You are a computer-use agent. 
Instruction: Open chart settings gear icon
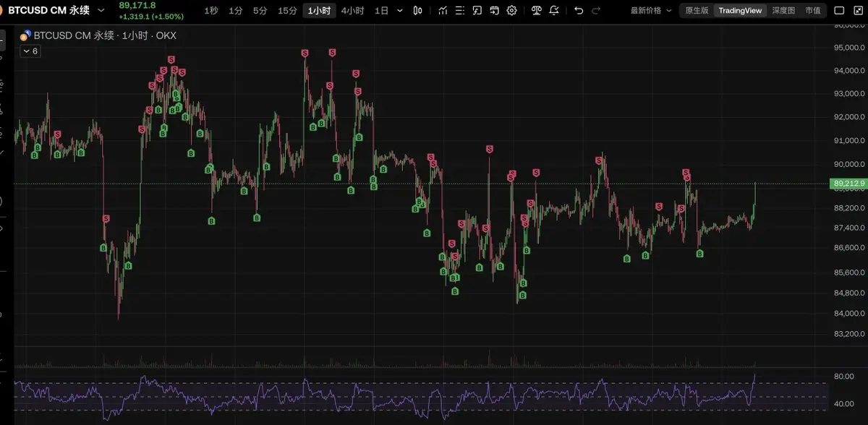(x=512, y=11)
